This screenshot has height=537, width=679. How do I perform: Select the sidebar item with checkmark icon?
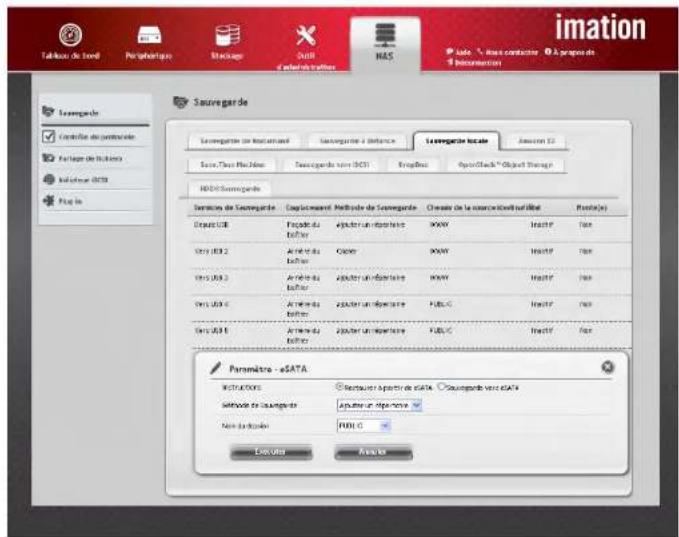click(95, 136)
